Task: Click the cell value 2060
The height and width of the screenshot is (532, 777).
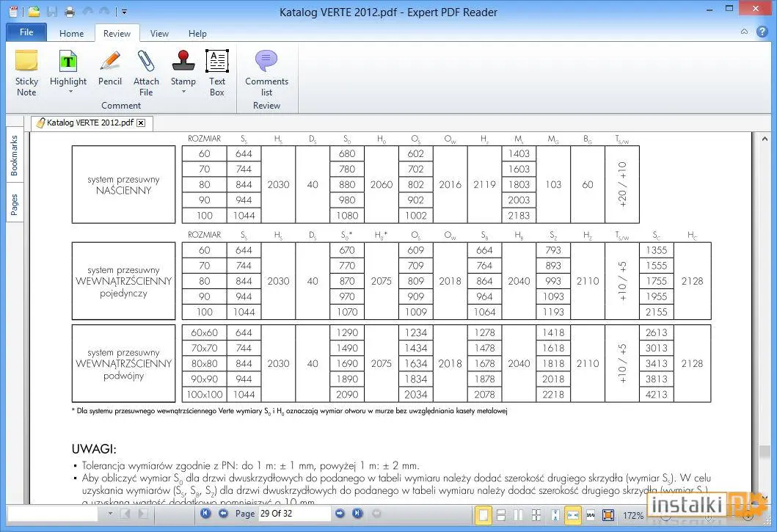Action: [381, 184]
